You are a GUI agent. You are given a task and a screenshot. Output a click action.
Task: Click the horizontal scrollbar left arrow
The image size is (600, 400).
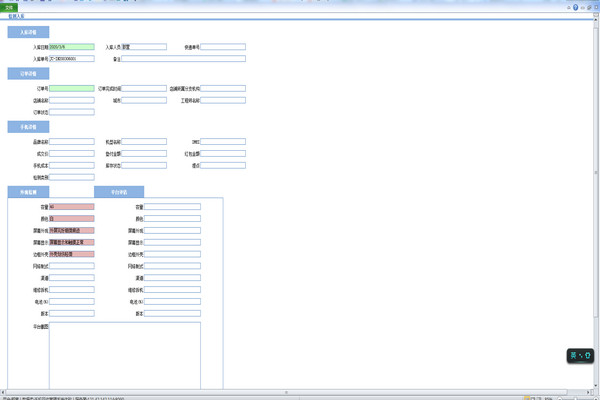click(x=3, y=392)
